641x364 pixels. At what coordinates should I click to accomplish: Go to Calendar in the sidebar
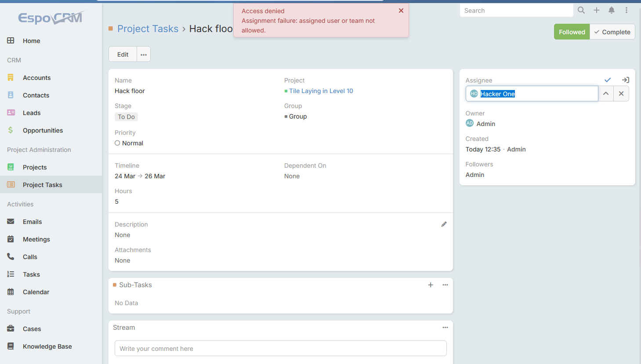36,292
